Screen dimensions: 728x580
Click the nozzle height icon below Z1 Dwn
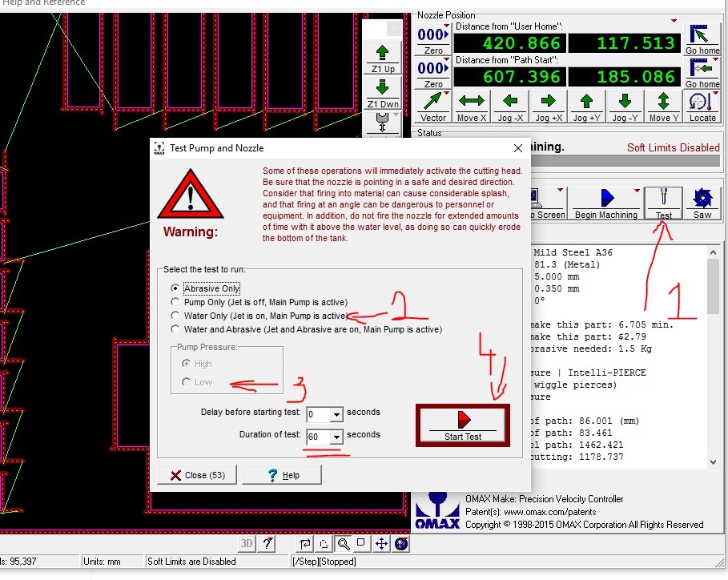coord(383,123)
